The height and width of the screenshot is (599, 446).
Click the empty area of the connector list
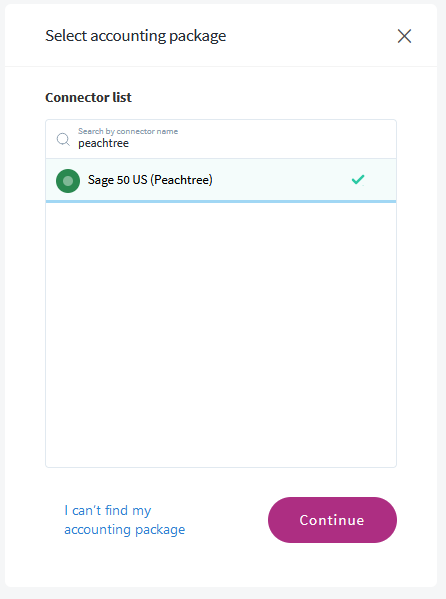click(x=221, y=334)
